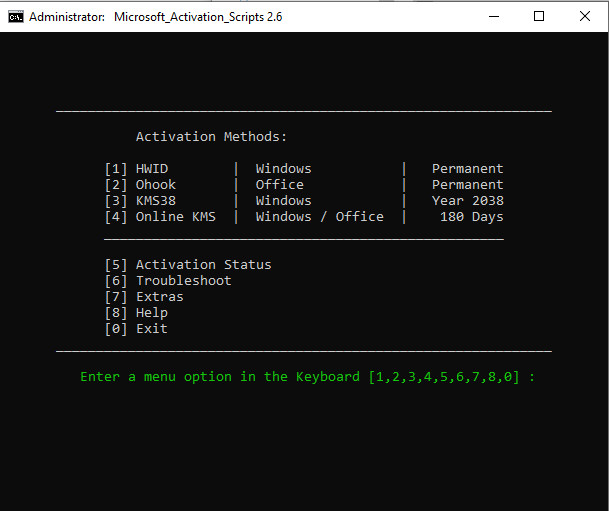Choose the [0] Exit entry

tap(136, 329)
